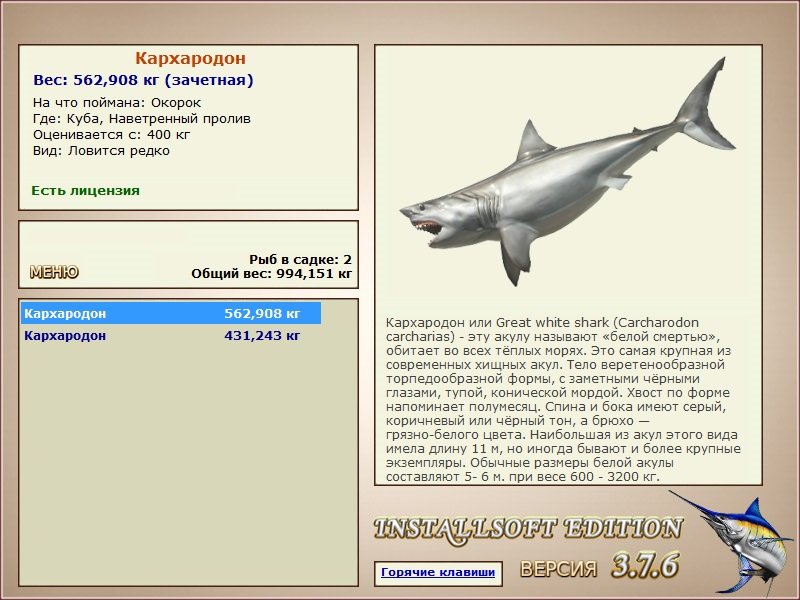Click the Вид: Ловится редко line
Image resolution: width=800 pixels, height=600 pixels.
[x=101, y=151]
